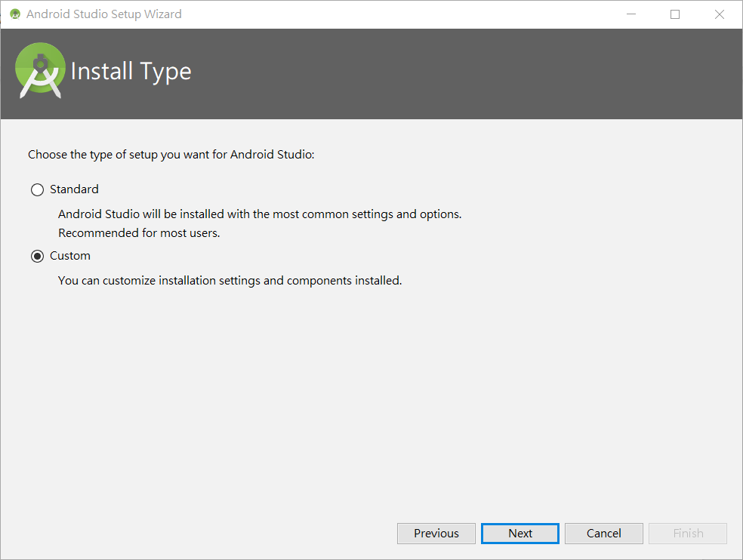Click the Android Studio logo in header
The image size is (743, 560).
(x=40, y=71)
